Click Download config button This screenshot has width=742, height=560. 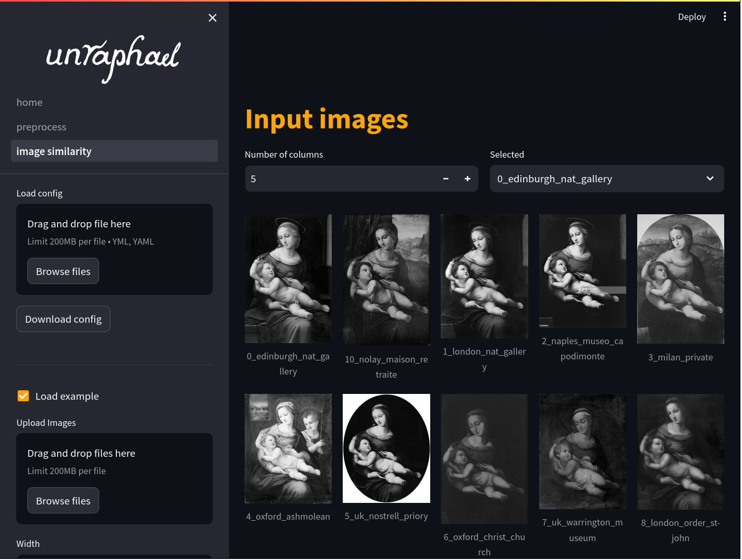(x=63, y=320)
